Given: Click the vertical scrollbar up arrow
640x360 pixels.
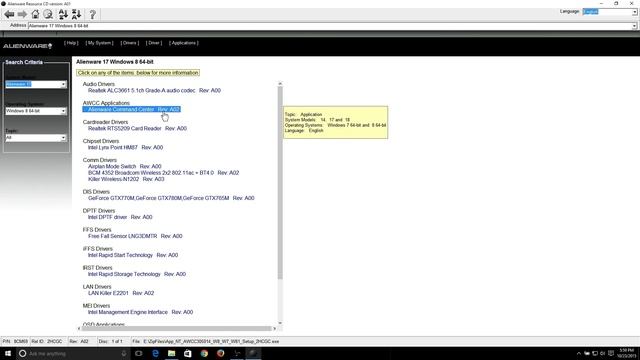Looking at the screenshot, I should click(280, 84).
